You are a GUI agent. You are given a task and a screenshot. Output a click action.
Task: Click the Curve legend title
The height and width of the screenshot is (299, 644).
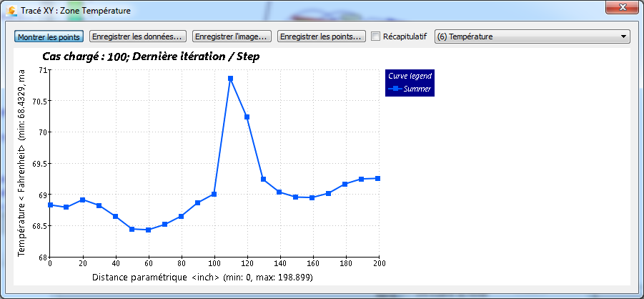click(x=410, y=76)
